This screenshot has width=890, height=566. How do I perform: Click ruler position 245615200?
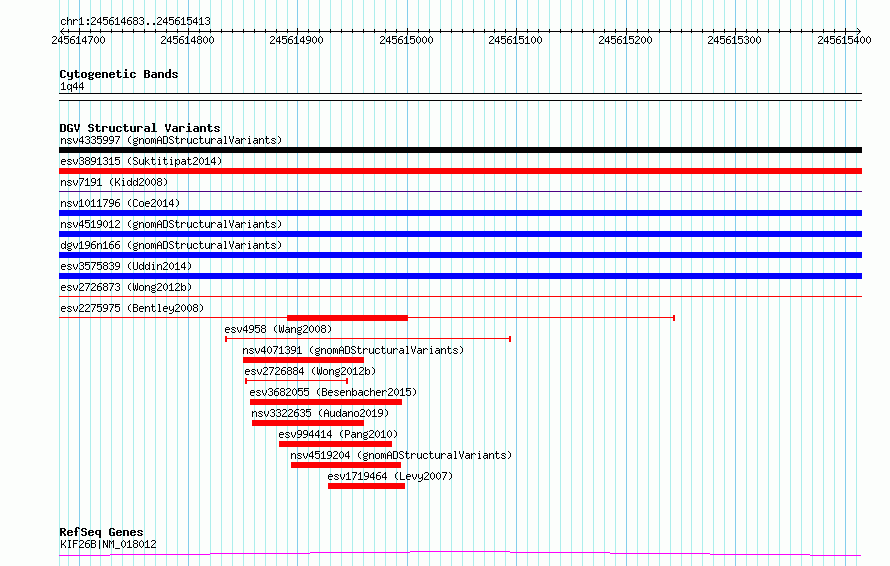625,40
